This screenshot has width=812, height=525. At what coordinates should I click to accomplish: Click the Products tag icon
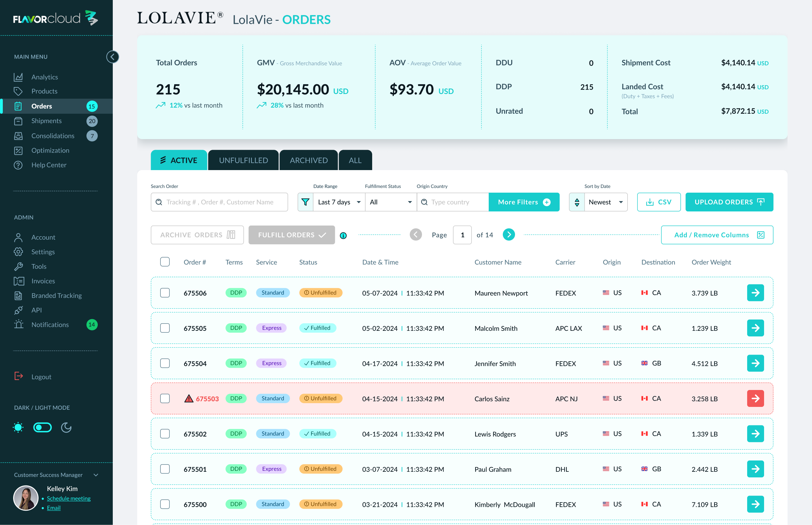click(18, 91)
